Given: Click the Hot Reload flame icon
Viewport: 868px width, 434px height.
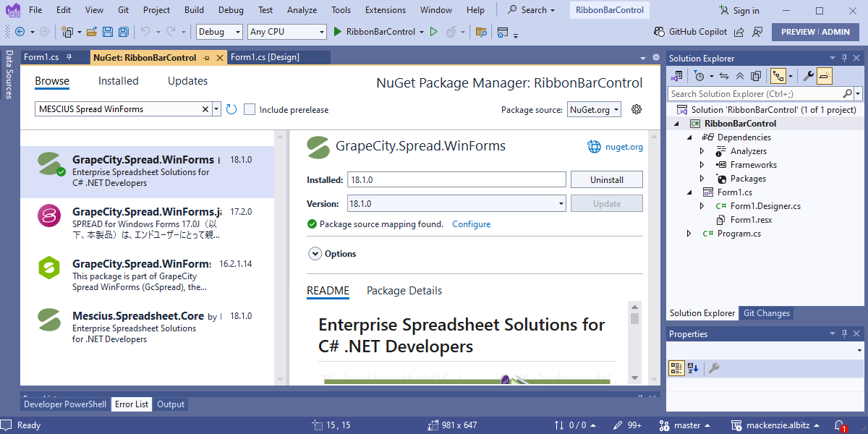Looking at the screenshot, I should coord(451,32).
